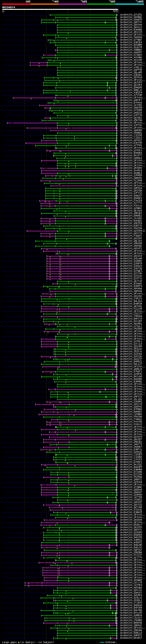This screenshot has width=146, height=644.
Task: Click subject label UniRef100_Q3TIM0
Action: tap(131, 273)
